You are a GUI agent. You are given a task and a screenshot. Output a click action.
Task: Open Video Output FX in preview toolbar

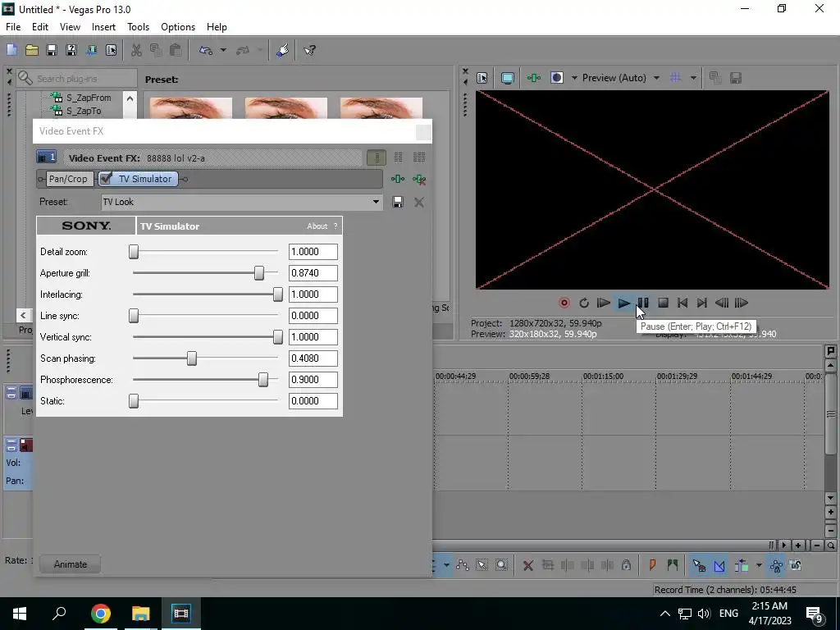coord(533,78)
